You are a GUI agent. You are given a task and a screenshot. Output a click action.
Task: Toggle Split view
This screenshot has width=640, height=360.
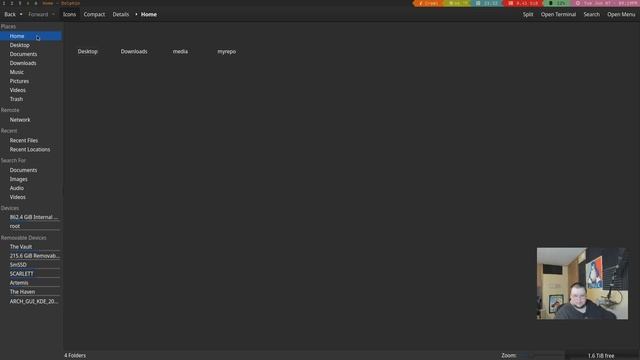528,14
